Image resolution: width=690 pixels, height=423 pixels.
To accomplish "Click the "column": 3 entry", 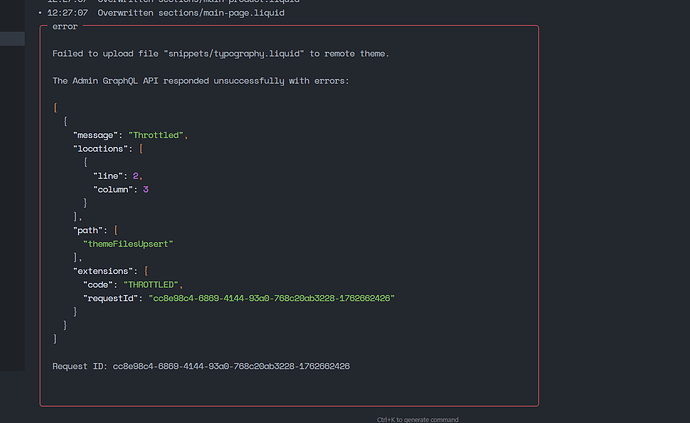I will tap(121, 189).
